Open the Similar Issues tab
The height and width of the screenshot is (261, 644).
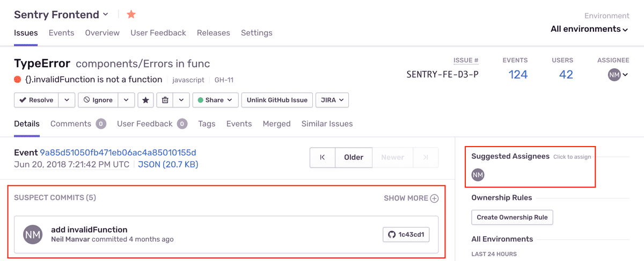point(327,124)
